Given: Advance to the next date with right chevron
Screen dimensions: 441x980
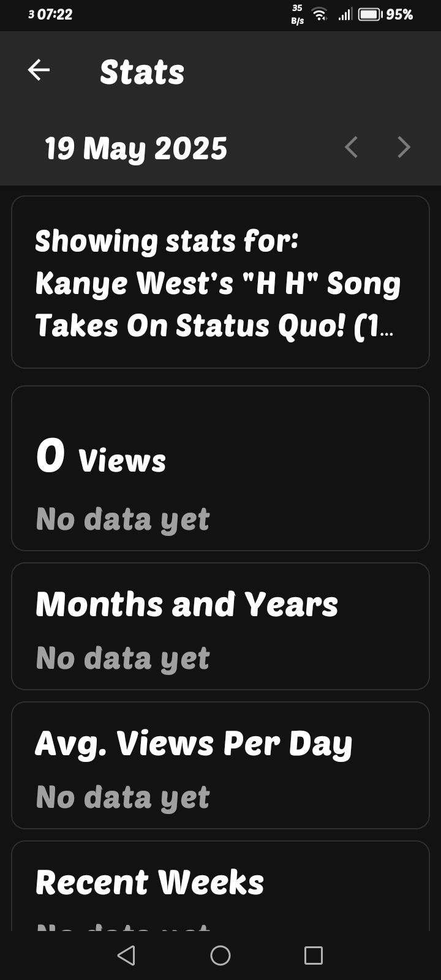Looking at the screenshot, I should (403, 148).
